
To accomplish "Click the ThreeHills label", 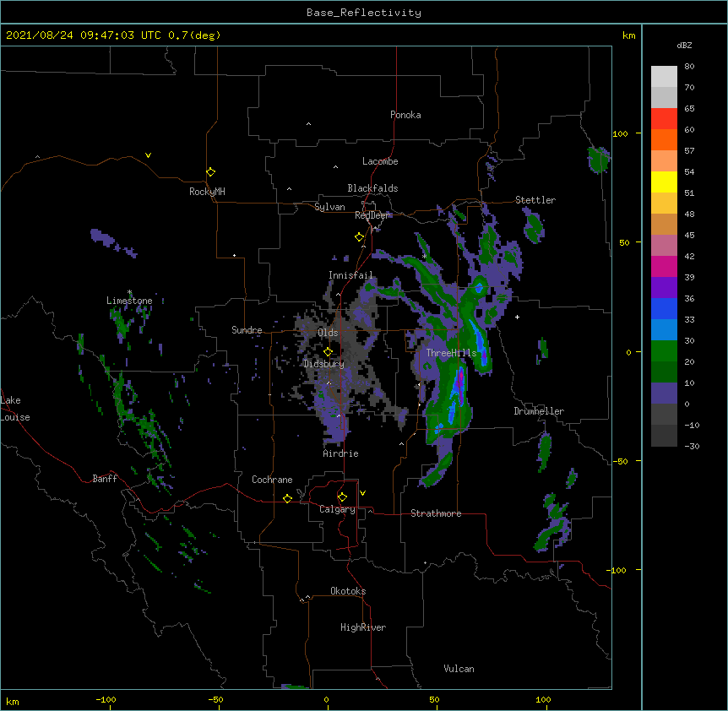I will click(x=451, y=353).
